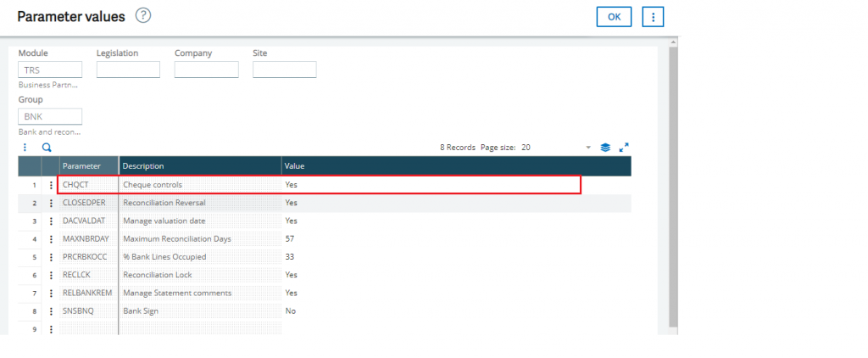Open the grid options three-dot menu
This screenshot has width=868, height=358.
point(25,147)
